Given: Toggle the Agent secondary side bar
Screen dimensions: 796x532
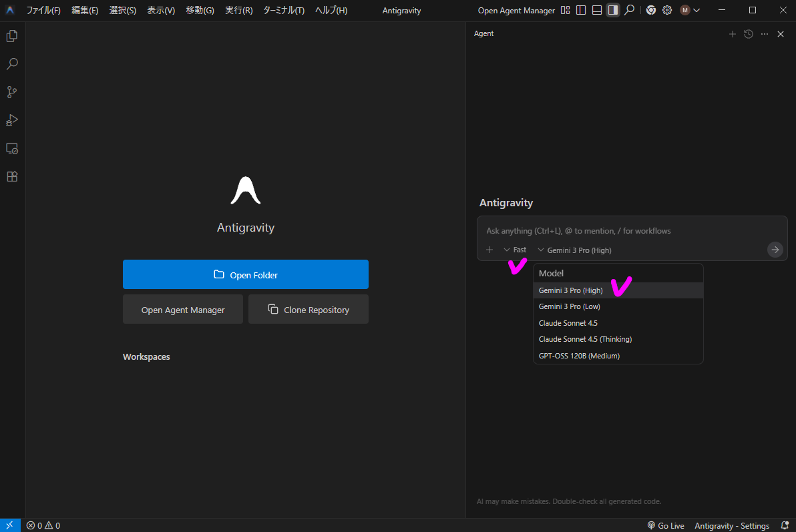Looking at the screenshot, I should click(x=612, y=10).
